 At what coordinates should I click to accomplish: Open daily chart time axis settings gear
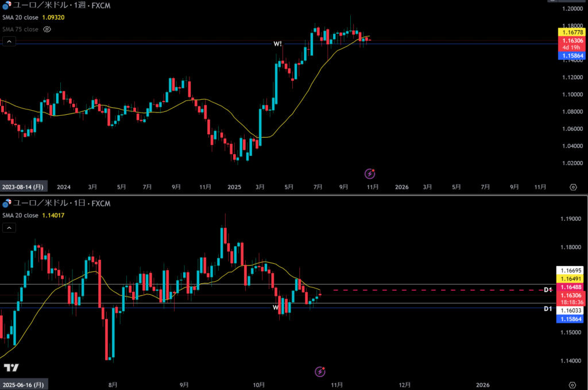pyautogui.click(x=572, y=384)
